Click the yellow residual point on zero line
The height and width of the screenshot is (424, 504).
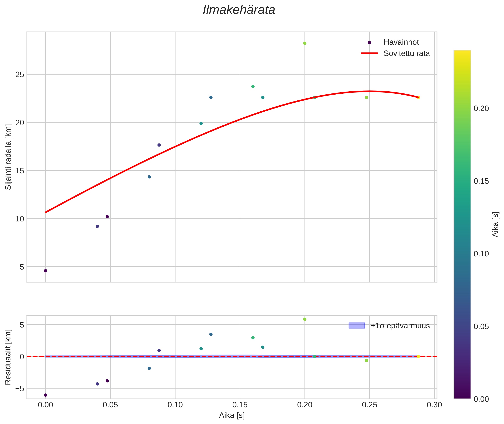[x=418, y=356]
